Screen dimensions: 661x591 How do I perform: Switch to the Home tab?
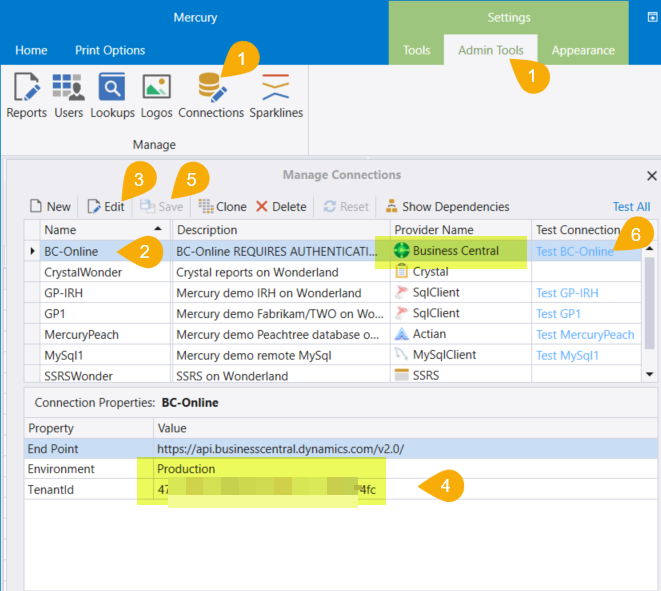(31, 50)
